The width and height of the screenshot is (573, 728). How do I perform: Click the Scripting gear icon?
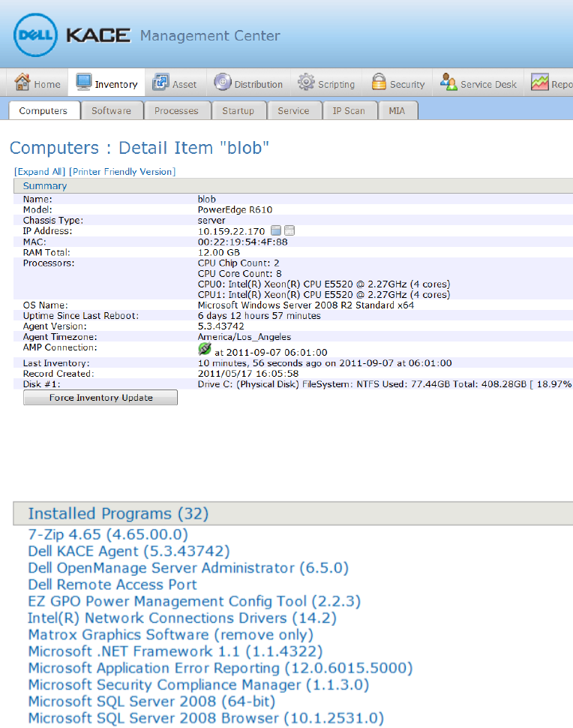tap(306, 82)
